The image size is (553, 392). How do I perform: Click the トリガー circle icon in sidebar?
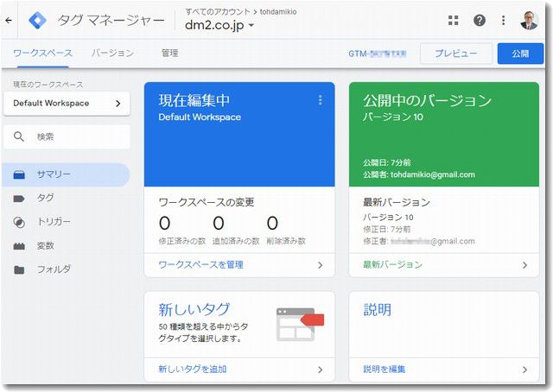[19, 223]
